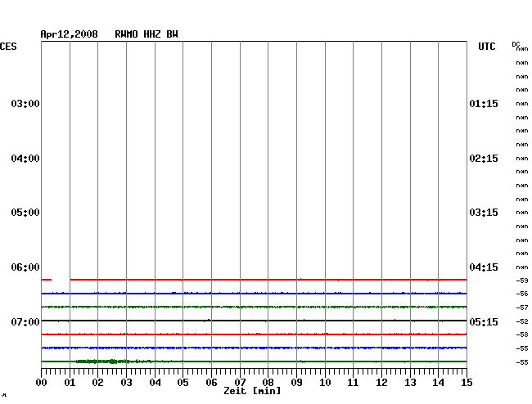Select minute tick label 11
The width and height of the screenshot is (532, 404).
coord(354,382)
